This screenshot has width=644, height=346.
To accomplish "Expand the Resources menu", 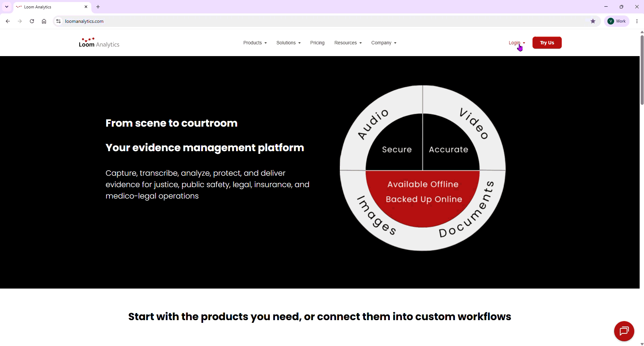I will (348, 43).
